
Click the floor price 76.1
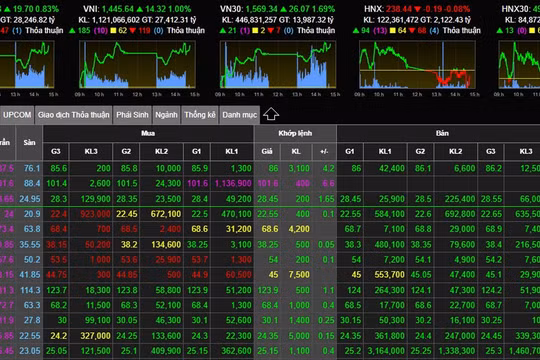(x=32, y=168)
